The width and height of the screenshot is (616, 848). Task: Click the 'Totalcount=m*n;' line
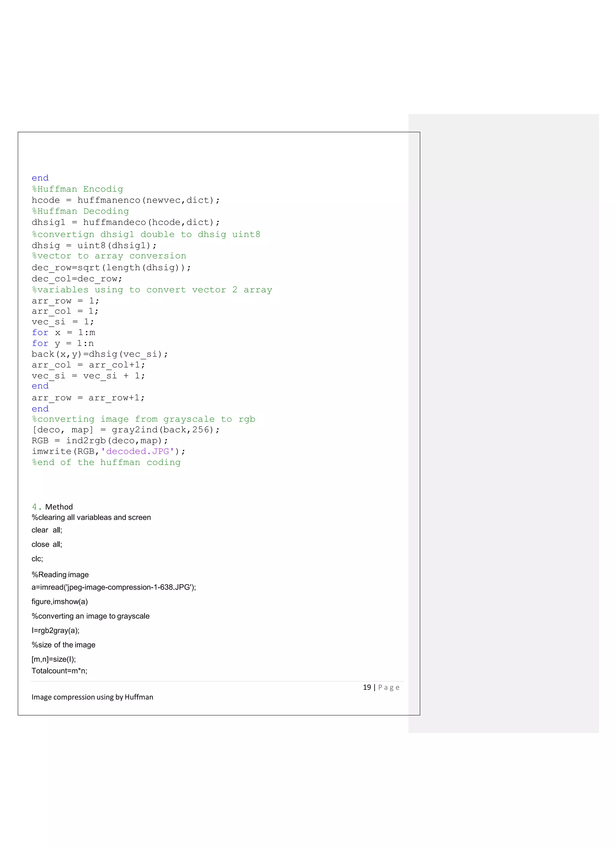pyautogui.click(x=60, y=671)
